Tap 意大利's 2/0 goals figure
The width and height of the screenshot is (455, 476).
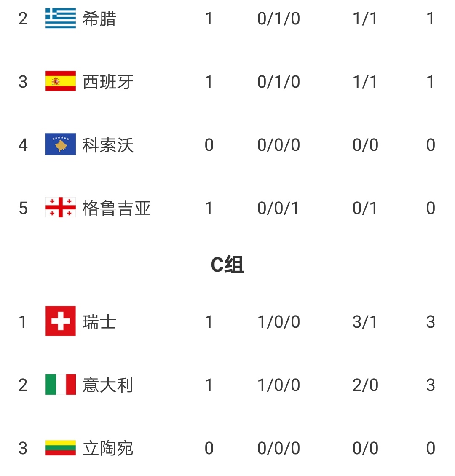pyautogui.click(x=365, y=385)
